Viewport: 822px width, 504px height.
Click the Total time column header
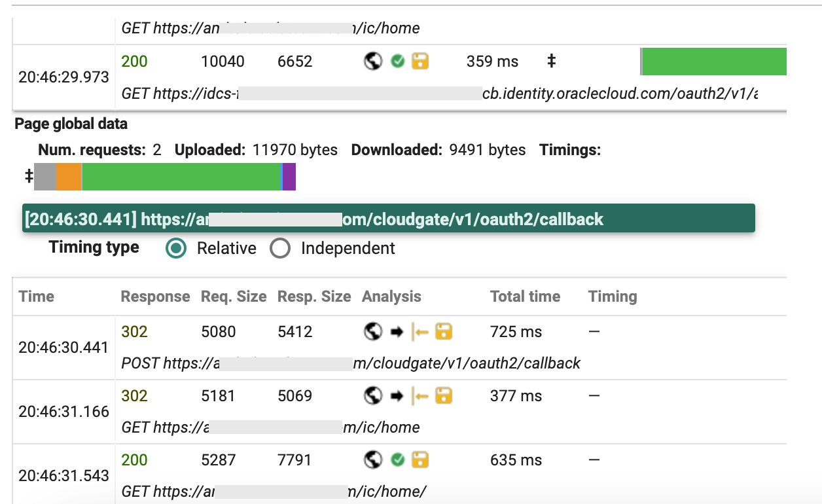tap(525, 297)
